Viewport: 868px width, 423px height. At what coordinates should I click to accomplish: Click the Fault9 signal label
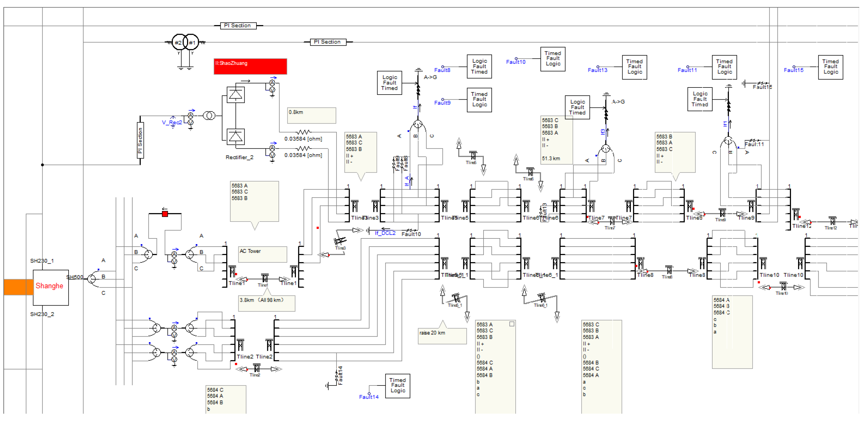[442, 103]
